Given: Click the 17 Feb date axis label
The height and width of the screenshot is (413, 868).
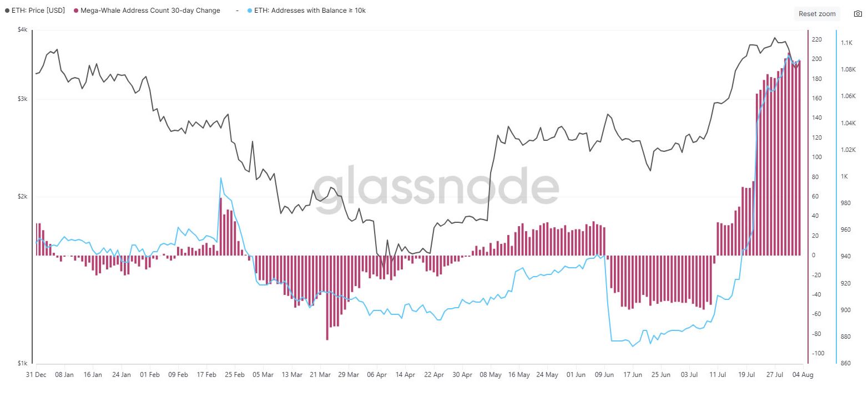Looking at the screenshot, I should click(x=206, y=375).
